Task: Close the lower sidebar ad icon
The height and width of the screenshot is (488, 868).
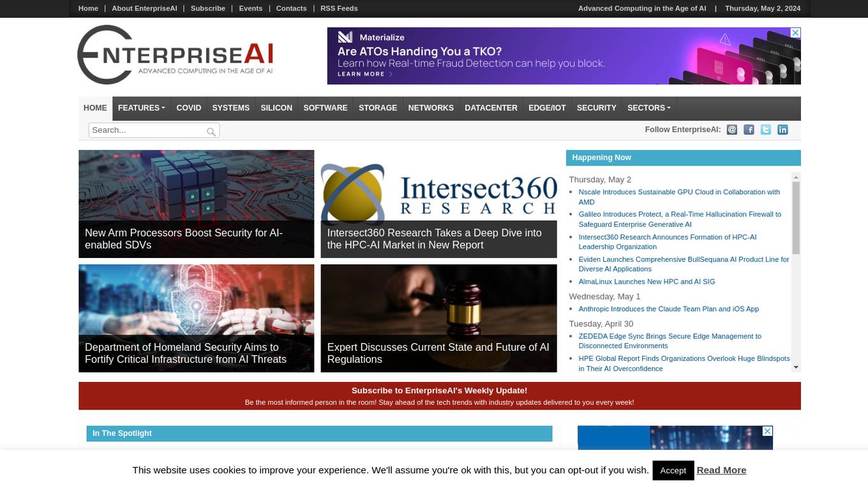Action: coord(768,431)
